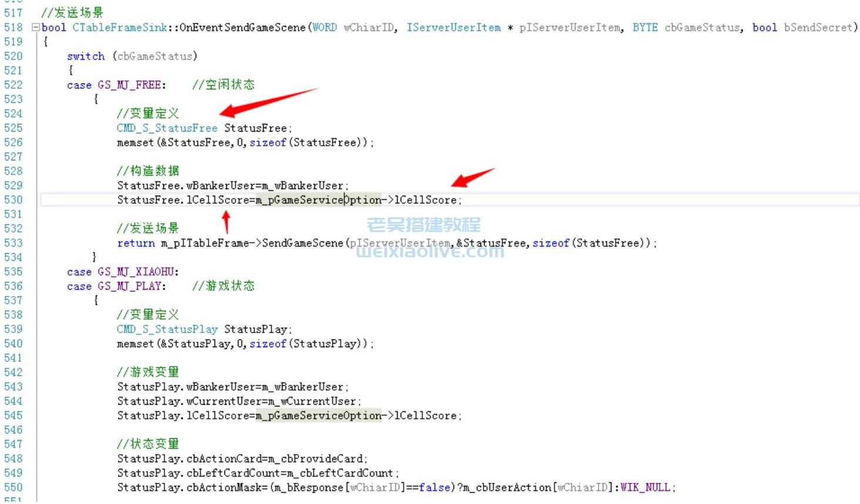Click the switch keyword on line 520
Image resolution: width=860 pixels, height=504 pixels.
coord(86,56)
